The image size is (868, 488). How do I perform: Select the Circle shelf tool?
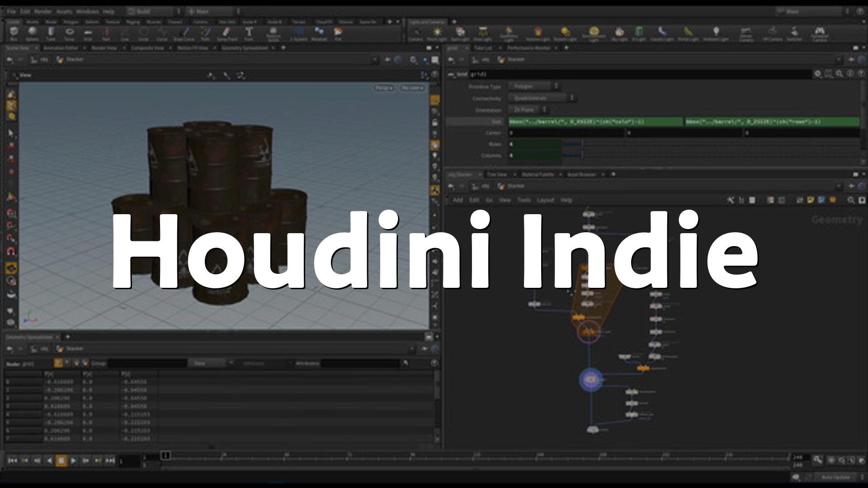[143, 33]
